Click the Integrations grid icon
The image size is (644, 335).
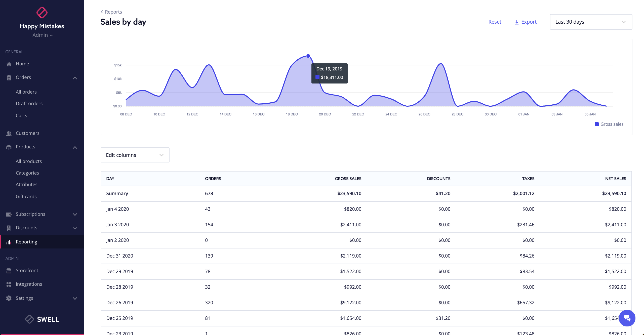pyautogui.click(x=9, y=284)
